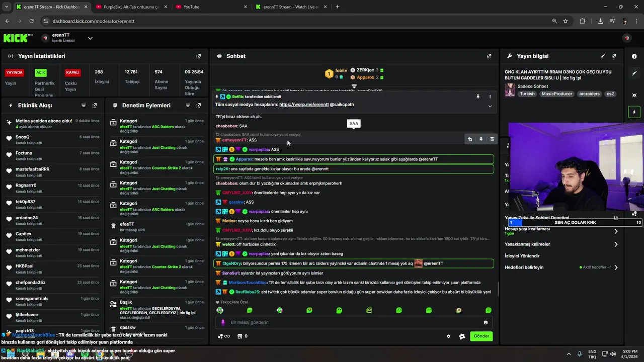Open SnooQ follow event in activity feed
Image resolution: width=644 pixels, height=362 pixels.
53,139
